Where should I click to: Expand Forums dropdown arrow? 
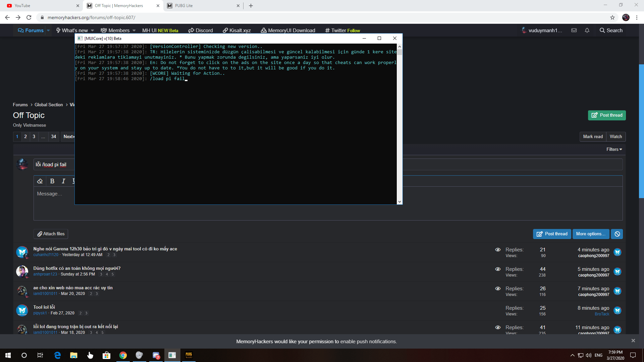48,31
